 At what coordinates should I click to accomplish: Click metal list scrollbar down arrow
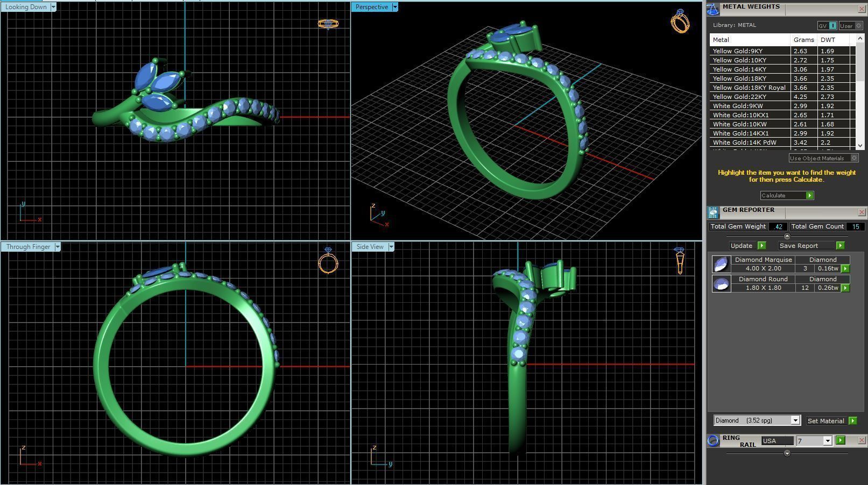click(860, 146)
